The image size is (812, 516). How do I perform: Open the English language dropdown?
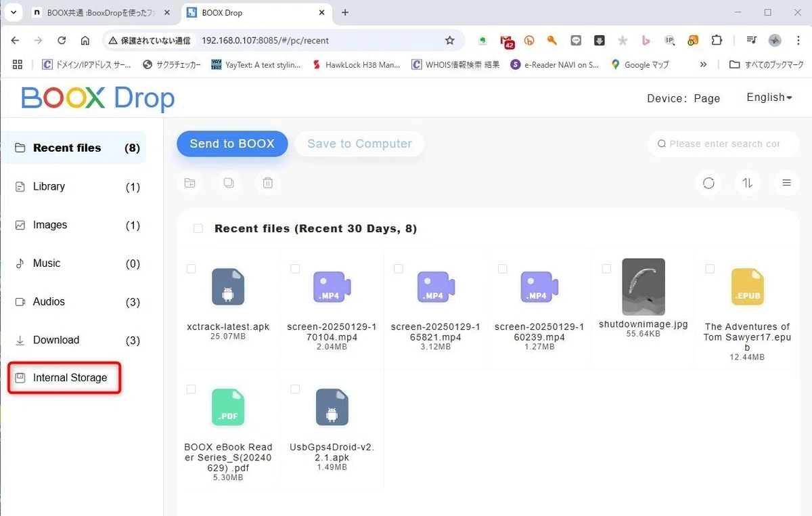769,98
